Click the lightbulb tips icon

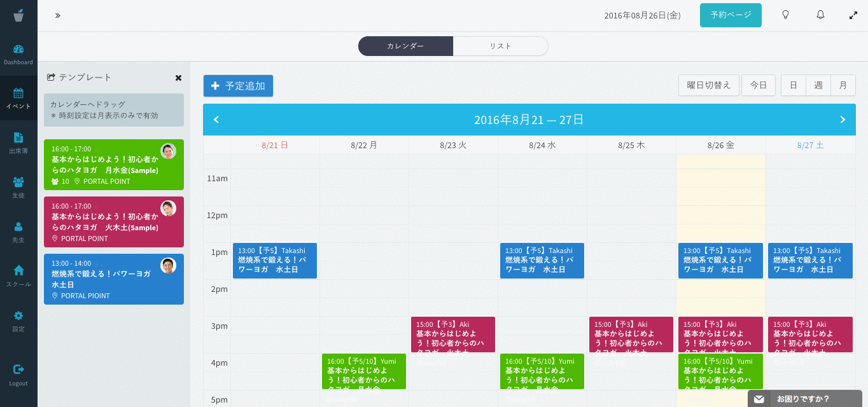785,15
